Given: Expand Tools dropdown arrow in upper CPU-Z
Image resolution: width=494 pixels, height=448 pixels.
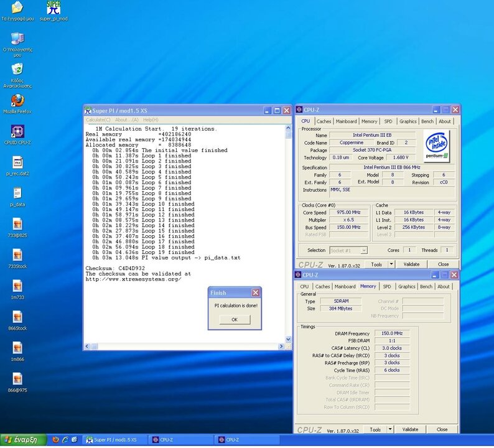Looking at the screenshot, I should pyautogui.click(x=391, y=264).
